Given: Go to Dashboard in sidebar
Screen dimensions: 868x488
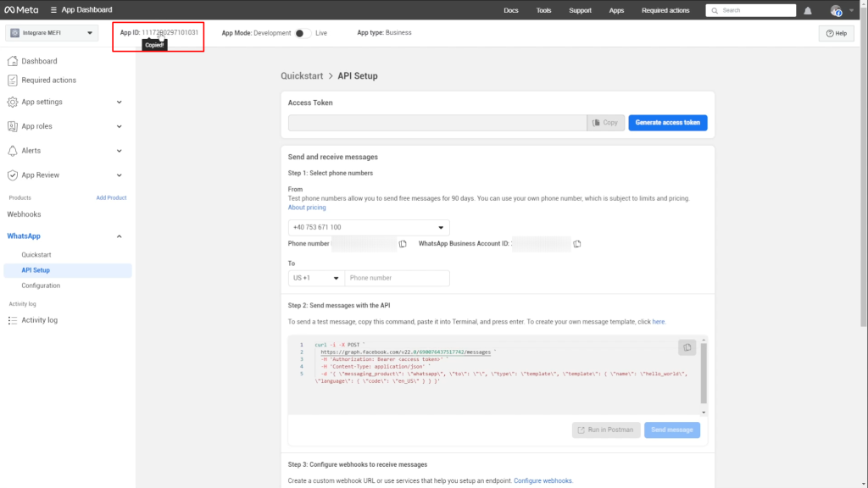Looking at the screenshot, I should click(39, 61).
